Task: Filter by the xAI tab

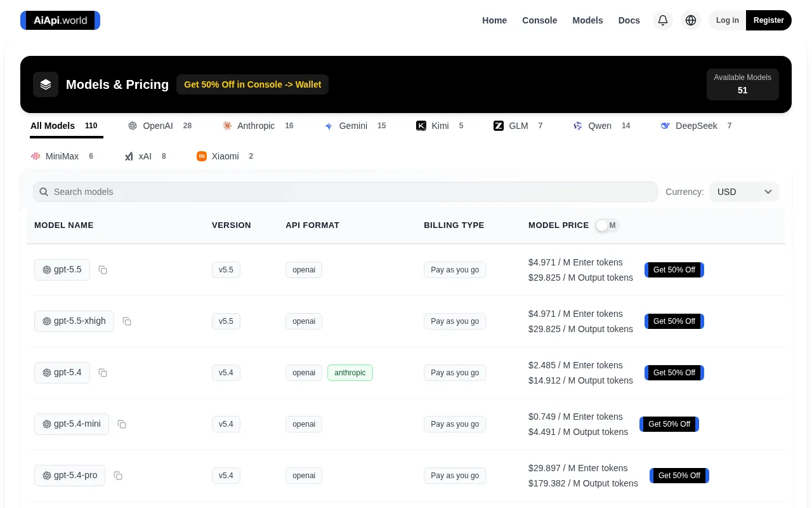Action: [145, 156]
